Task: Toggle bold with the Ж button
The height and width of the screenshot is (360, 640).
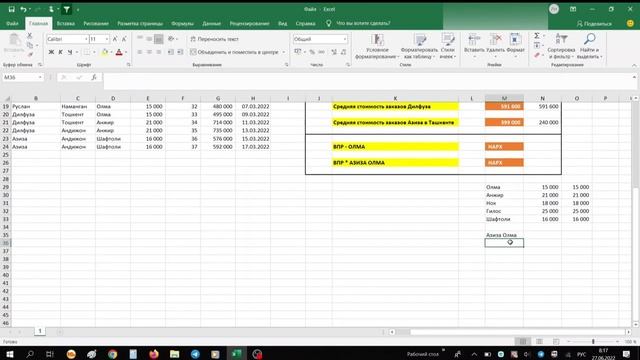Action: point(51,52)
